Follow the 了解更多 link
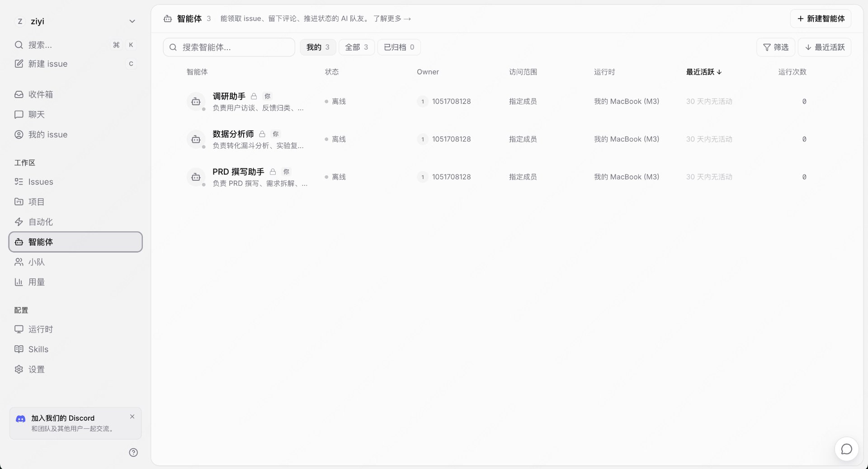Viewport: 868px width, 469px height. (x=392, y=19)
